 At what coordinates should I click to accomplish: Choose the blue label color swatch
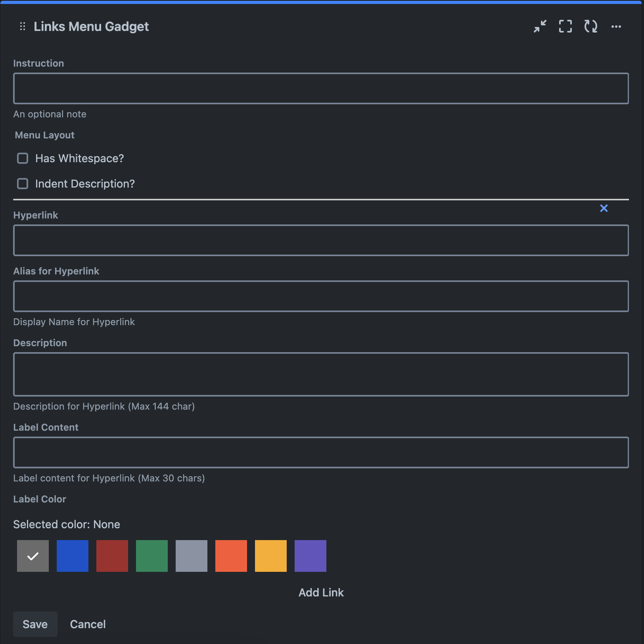coord(73,556)
